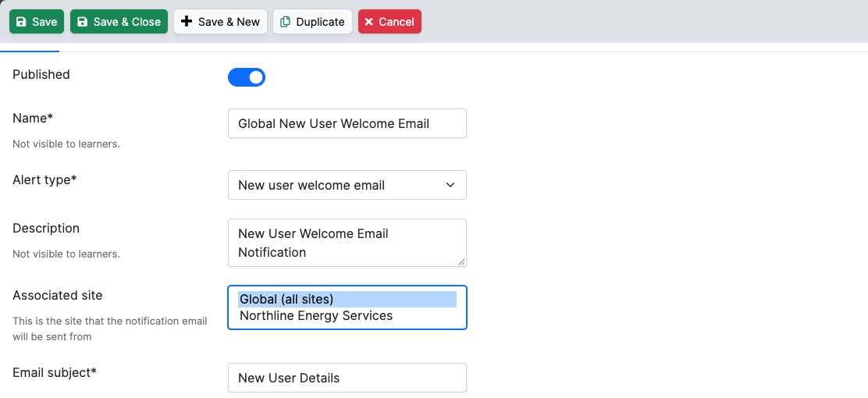The height and width of the screenshot is (398, 868).
Task: Toggle the Published switch off
Action: [x=247, y=77]
